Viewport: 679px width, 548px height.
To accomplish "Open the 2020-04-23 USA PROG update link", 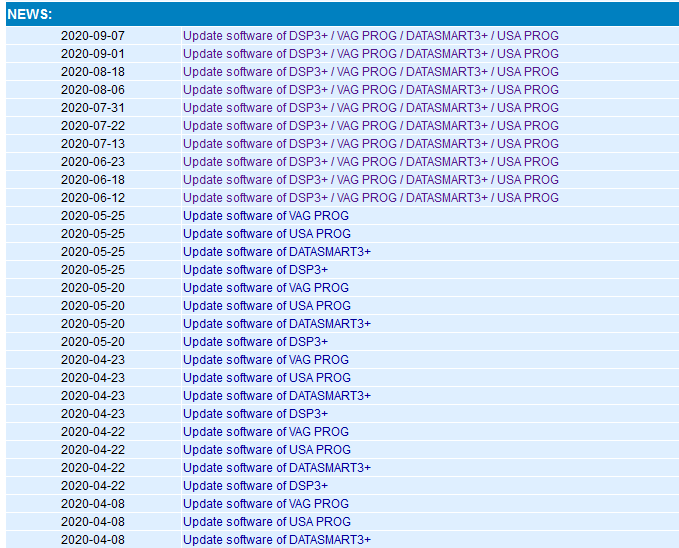I will [267, 377].
